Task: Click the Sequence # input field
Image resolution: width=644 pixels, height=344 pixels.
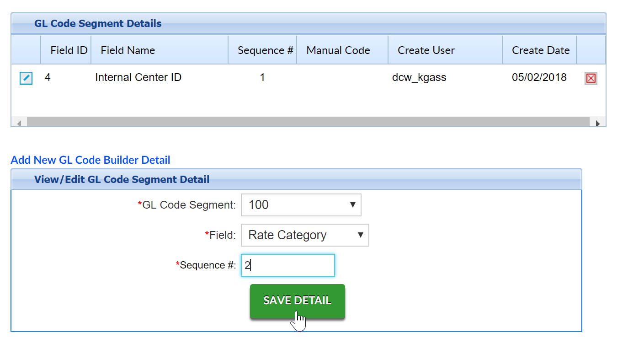Action: (288, 265)
